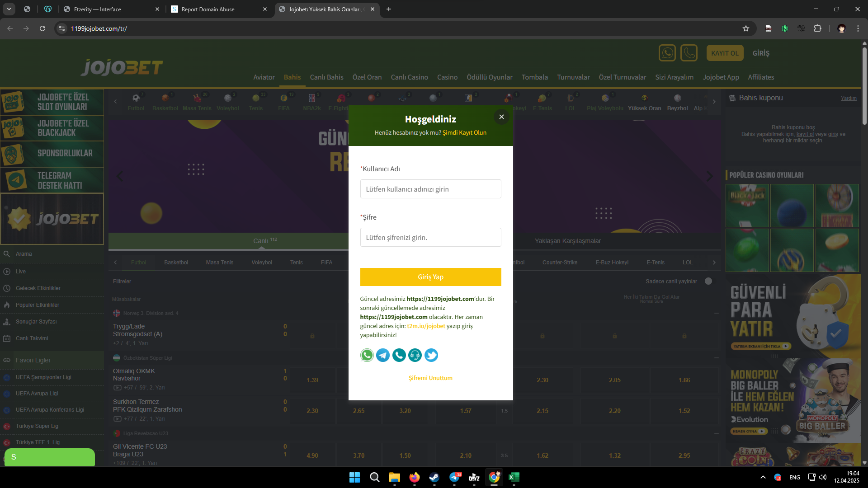Open the t2m.io/jojobet link
The width and height of the screenshot is (868, 488).
tap(426, 326)
